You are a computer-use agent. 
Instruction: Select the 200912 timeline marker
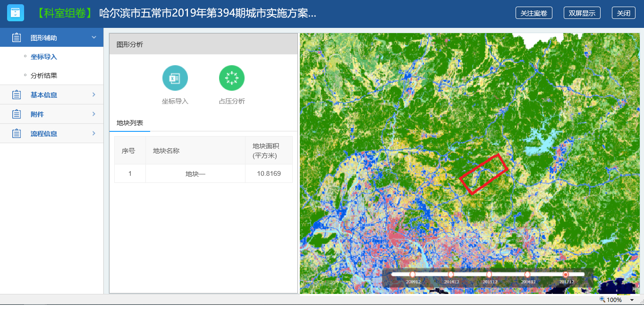pyautogui.click(x=412, y=275)
